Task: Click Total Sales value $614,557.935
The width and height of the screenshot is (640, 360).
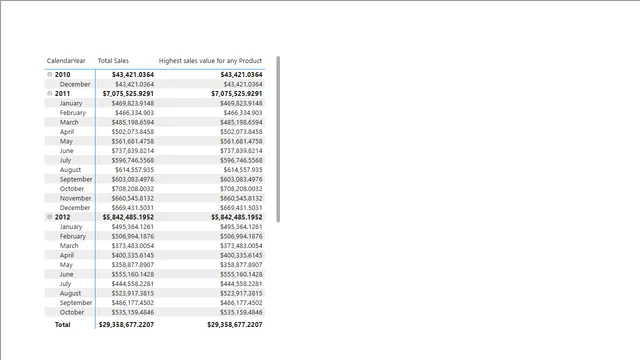Action: tap(134, 170)
